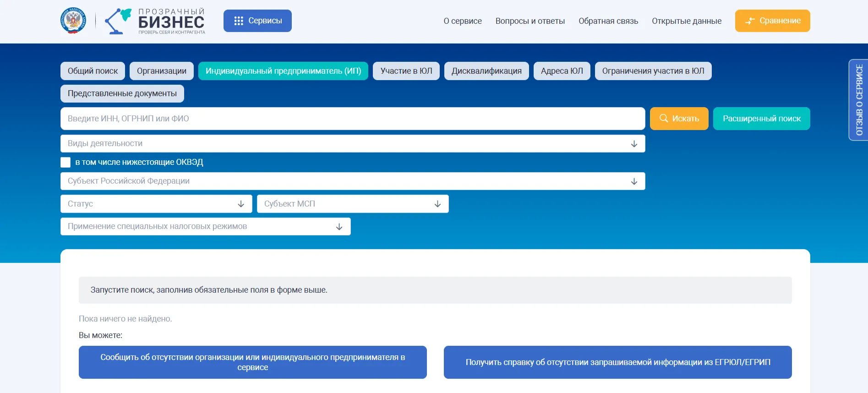868x393 pixels.
Task: Click the grid icon in Сервисы button
Action: [239, 21]
